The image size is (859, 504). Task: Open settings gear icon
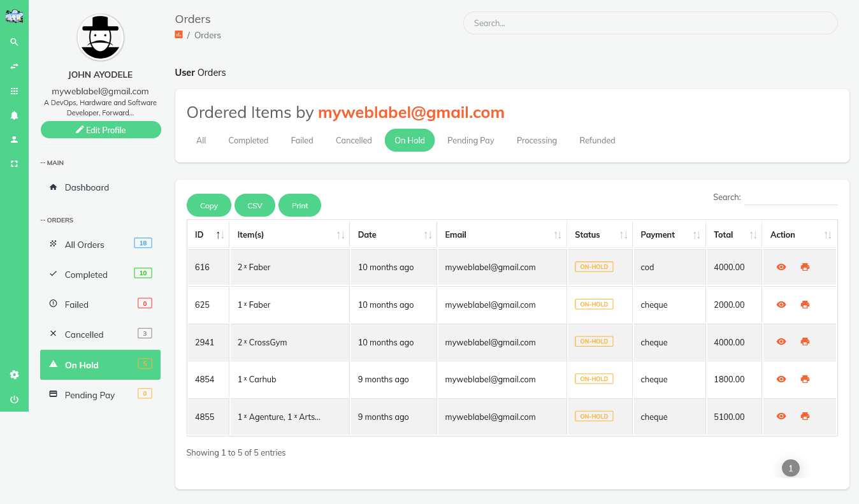click(14, 375)
